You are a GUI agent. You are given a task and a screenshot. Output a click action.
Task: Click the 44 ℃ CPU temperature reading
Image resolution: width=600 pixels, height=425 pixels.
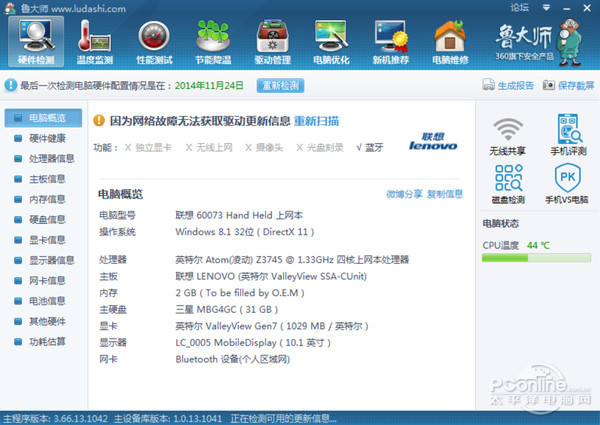tap(538, 245)
